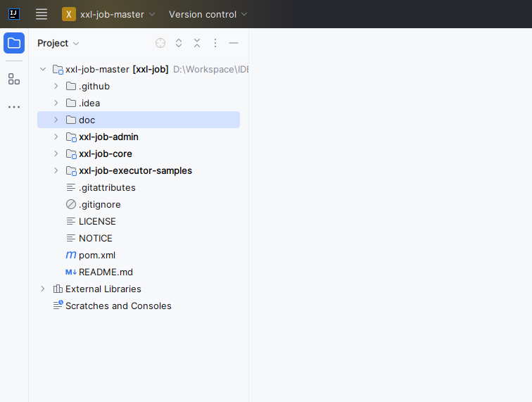Open the main hamburger menu

[42, 14]
